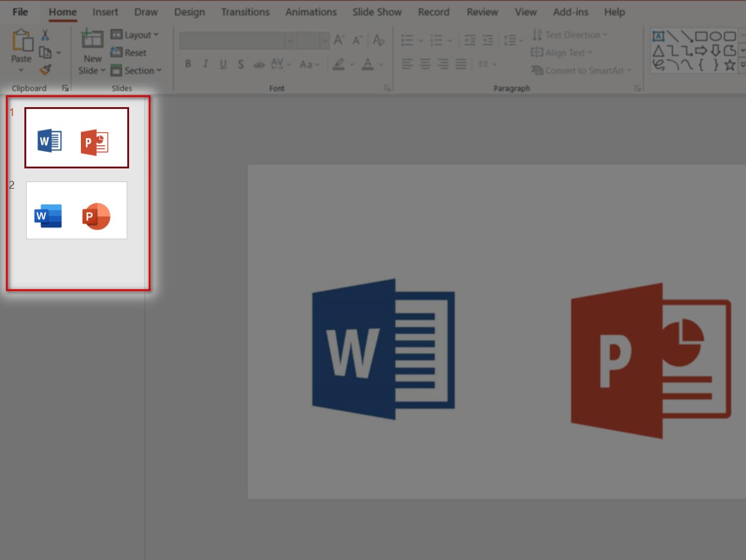Open the font name combo box
This screenshot has height=560, width=746.
pyautogui.click(x=237, y=40)
